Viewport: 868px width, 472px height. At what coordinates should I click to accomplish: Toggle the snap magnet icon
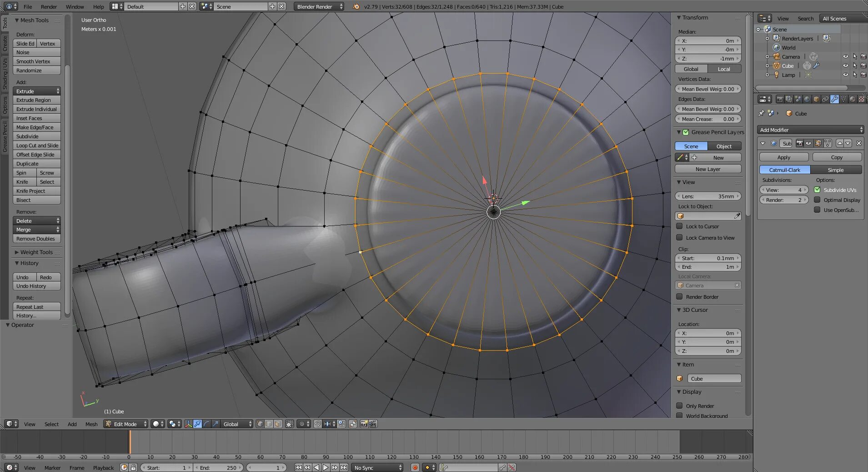318,424
